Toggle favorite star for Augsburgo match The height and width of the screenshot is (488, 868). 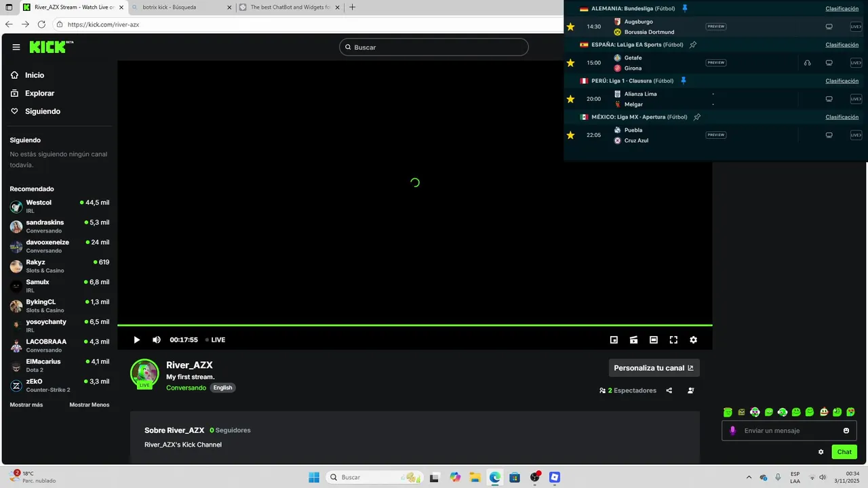[x=570, y=26]
